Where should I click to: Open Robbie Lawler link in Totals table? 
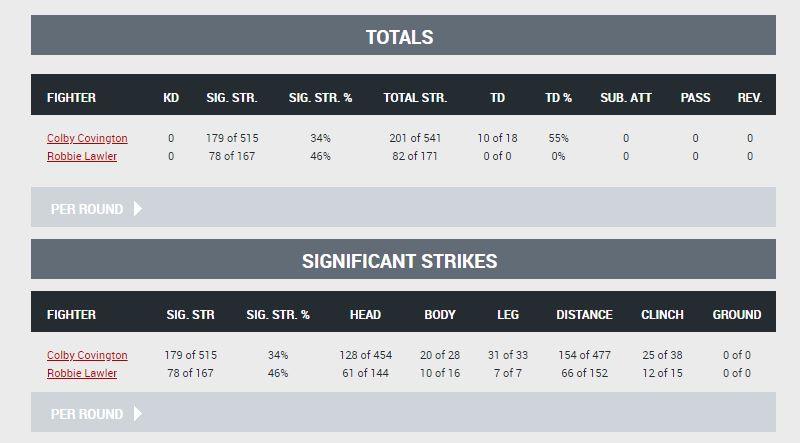(x=82, y=156)
